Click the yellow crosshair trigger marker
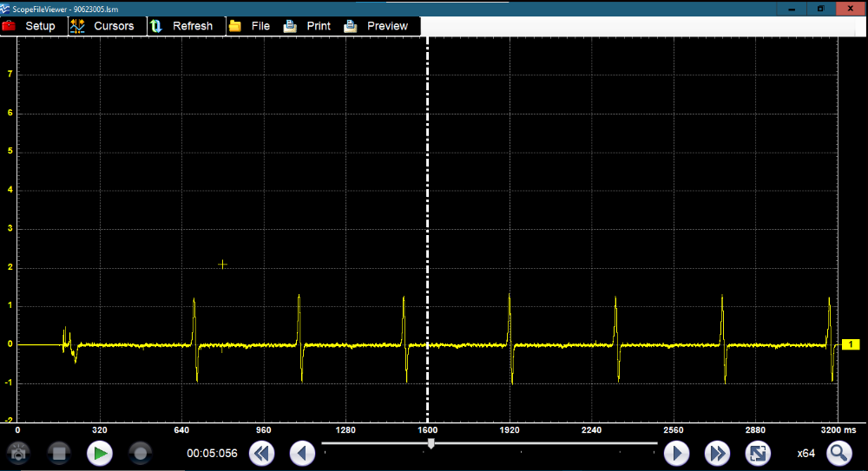 (x=223, y=265)
